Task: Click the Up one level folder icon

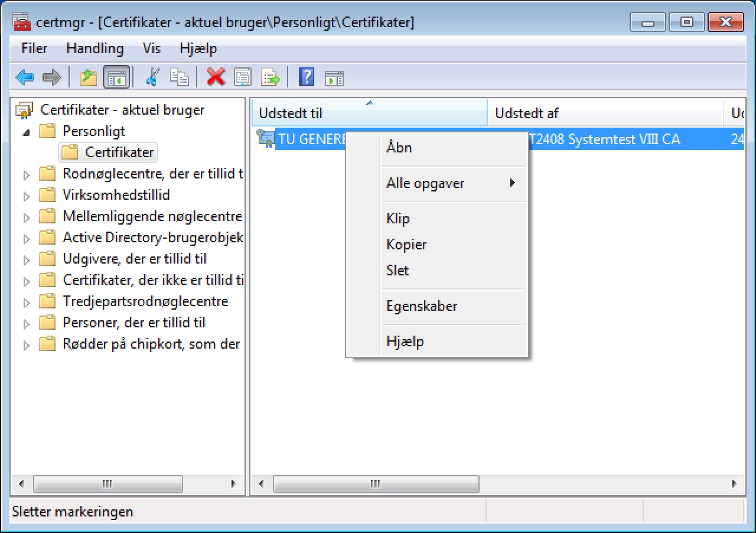Action: (x=88, y=77)
